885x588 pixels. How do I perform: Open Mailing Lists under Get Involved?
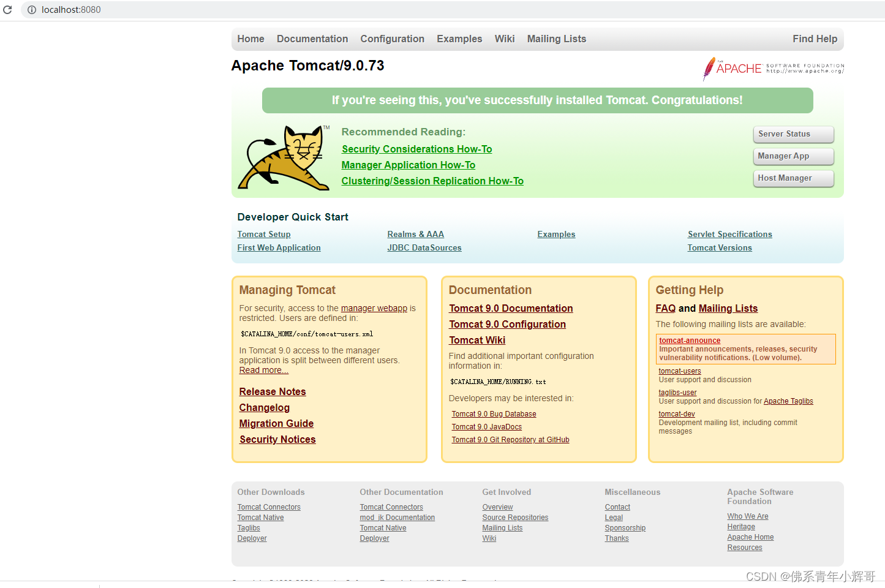(502, 528)
